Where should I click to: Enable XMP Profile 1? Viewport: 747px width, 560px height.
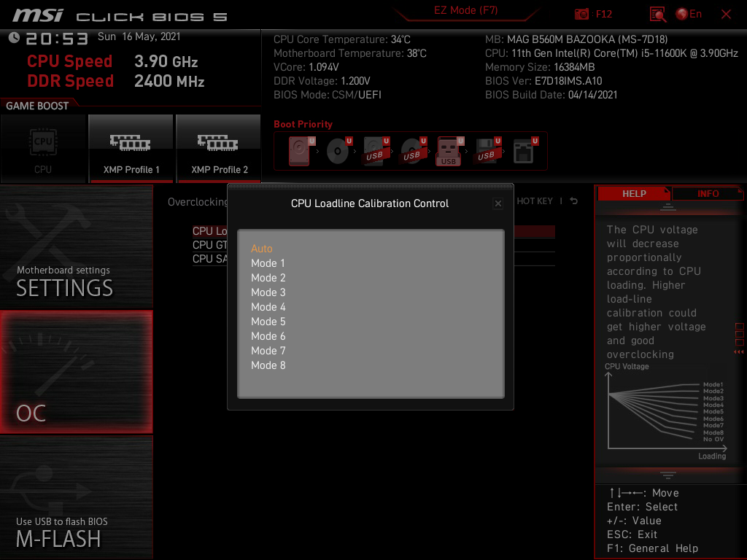point(131,149)
